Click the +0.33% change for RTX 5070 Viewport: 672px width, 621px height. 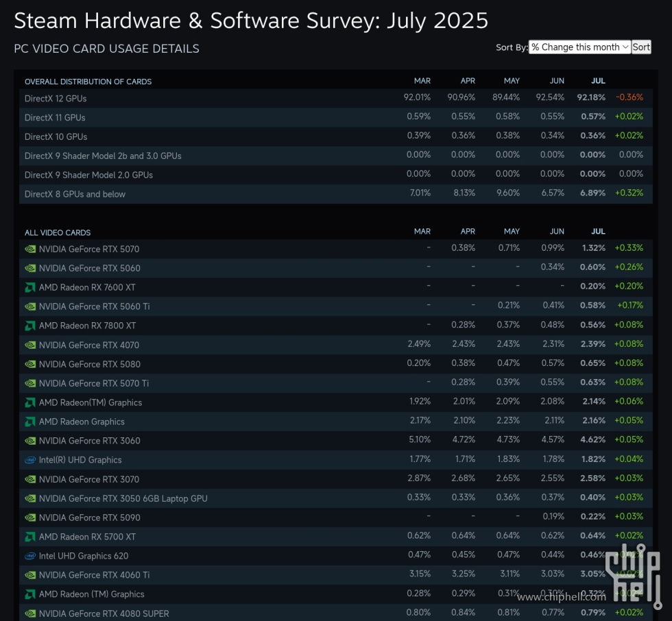pyautogui.click(x=629, y=248)
